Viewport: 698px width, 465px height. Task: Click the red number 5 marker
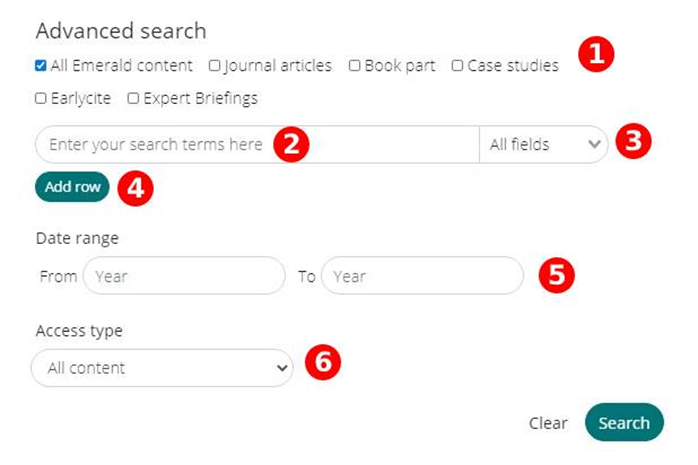tap(556, 275)
